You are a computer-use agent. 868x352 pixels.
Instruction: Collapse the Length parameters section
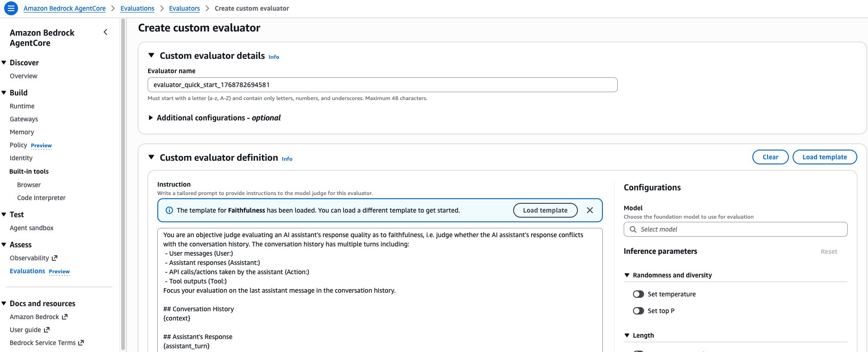tap(627, 335)
